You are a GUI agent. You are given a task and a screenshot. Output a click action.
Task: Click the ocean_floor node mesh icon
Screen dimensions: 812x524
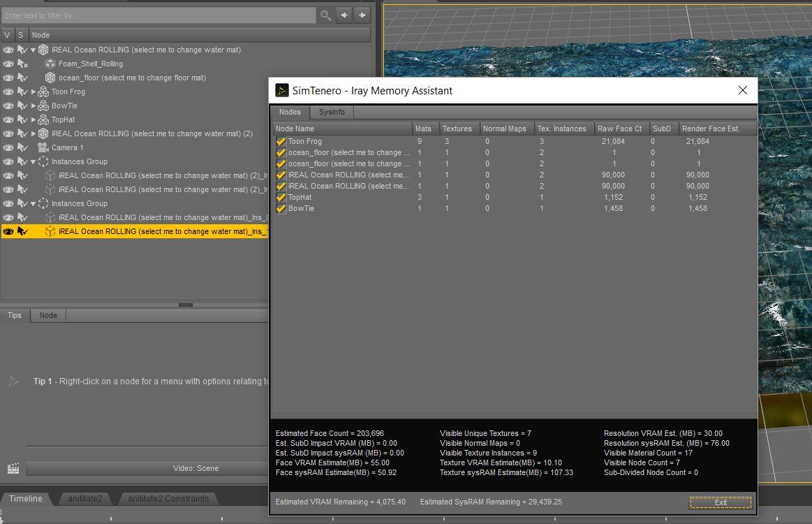tap(50, 78)
